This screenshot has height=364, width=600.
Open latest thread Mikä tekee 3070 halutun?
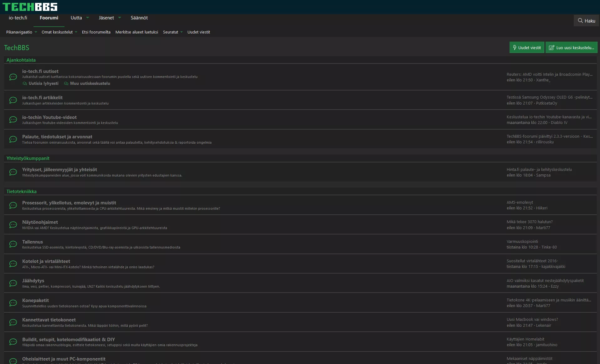tap(530, 222)
